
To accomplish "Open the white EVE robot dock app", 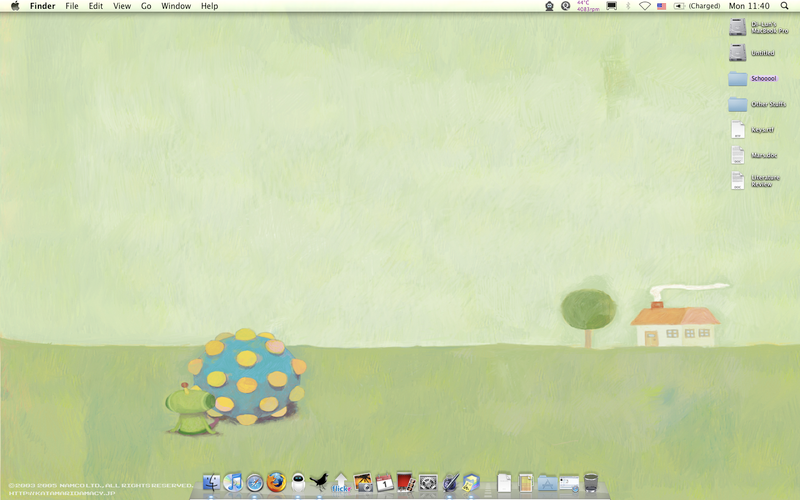I will click(x=298, y=482).
